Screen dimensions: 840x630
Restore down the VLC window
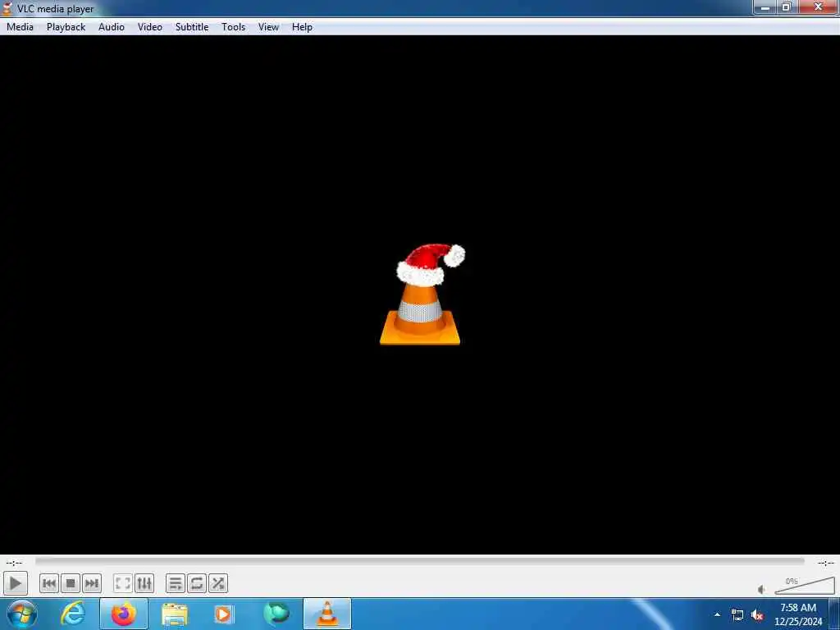pos(787,7)
